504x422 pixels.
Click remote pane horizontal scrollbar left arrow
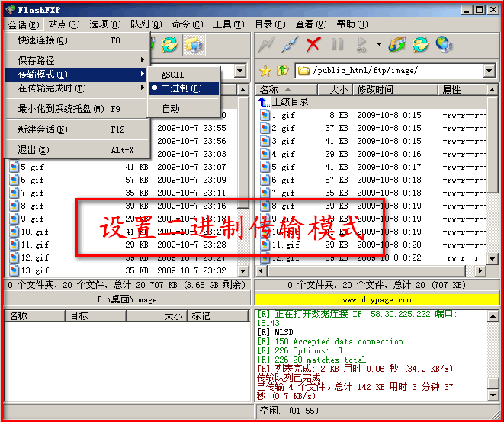[261, 270]
